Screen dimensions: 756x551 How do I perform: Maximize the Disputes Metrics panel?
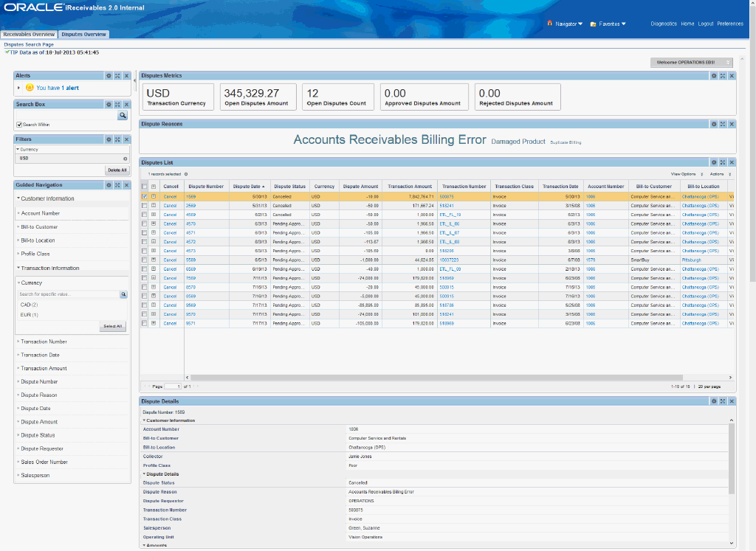pos(723,76)
